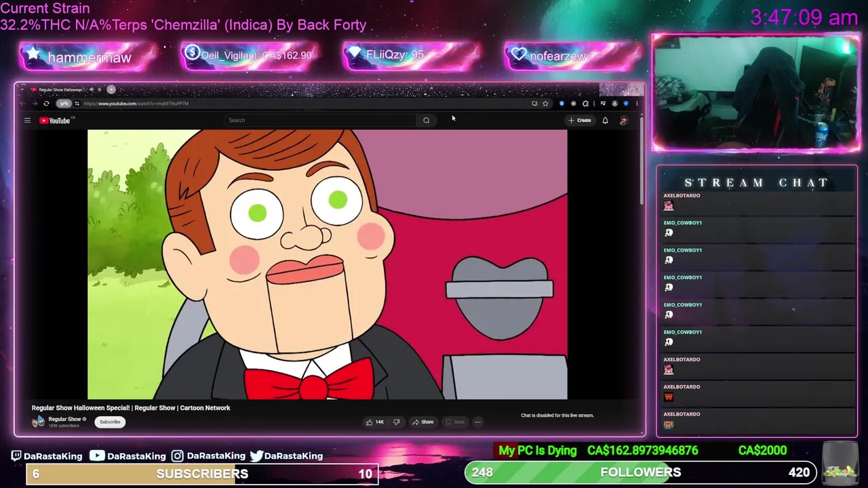The width and height of the screenshot is (868, 488).
Task: Open the YouTube account avatar menu
Action: click(x=624, y=121)
